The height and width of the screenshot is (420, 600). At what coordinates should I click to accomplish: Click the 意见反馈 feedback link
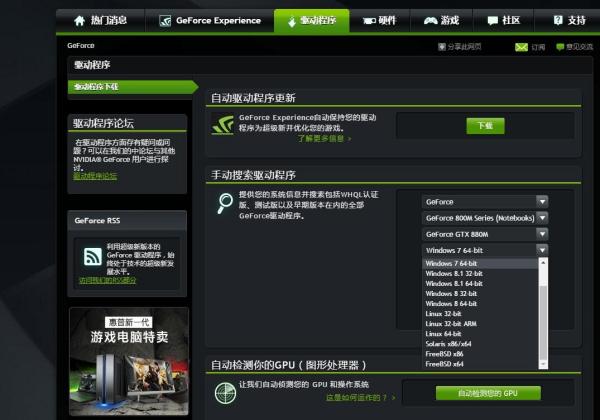coord(579,47)
